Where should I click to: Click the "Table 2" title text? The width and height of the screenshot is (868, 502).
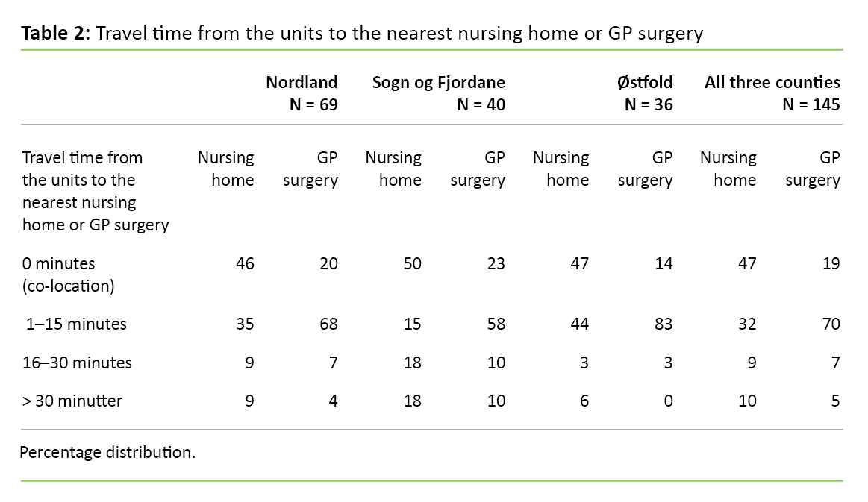pyautogui.click(x=362, y=34)
